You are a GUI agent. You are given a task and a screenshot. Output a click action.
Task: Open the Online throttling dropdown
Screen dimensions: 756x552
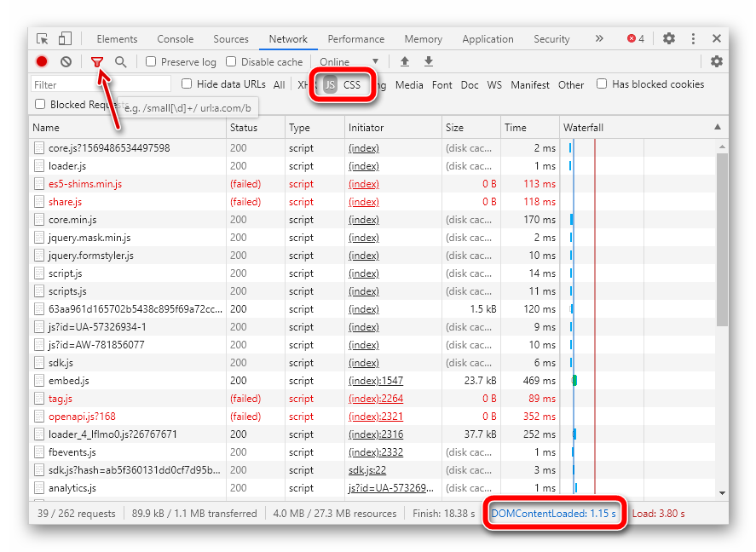click(x=349, y=61)
